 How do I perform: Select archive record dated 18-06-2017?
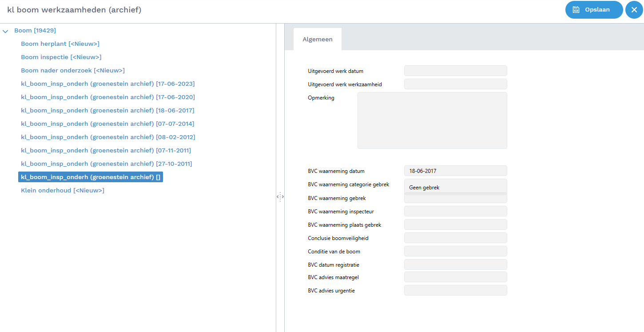[x=107, y=111]
